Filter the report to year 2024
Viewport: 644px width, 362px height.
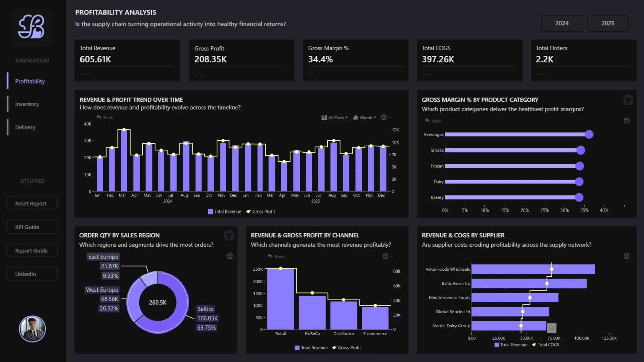pyautogui.click(x=562, y=23)
